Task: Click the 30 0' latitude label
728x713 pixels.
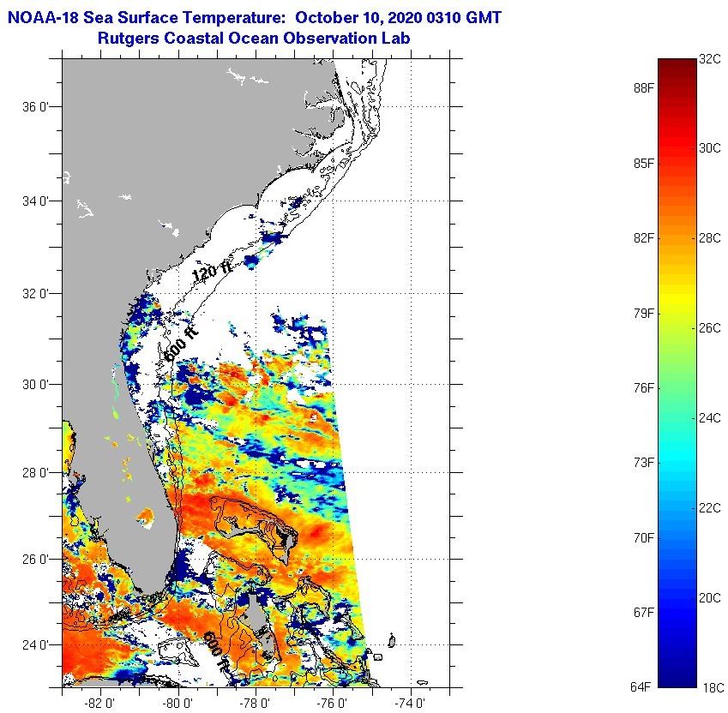Action: [35, 385]
